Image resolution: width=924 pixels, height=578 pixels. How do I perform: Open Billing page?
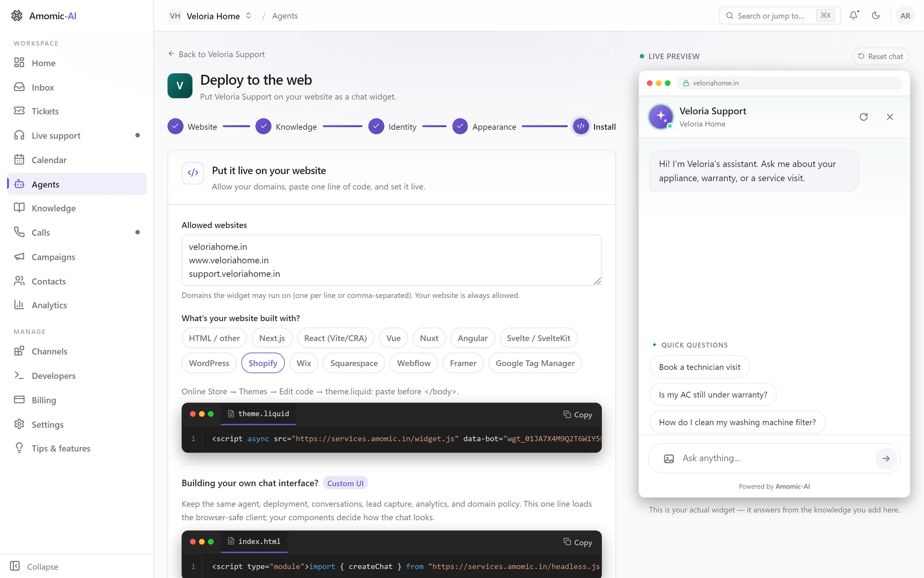77,400
